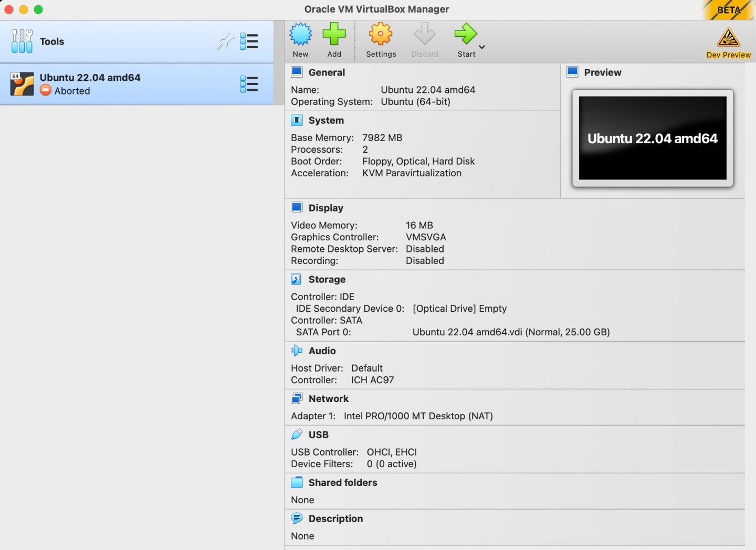Open the Ubuntu VM's hamburger menu
The height and width of the screenshot is (550, 756).
249,83
